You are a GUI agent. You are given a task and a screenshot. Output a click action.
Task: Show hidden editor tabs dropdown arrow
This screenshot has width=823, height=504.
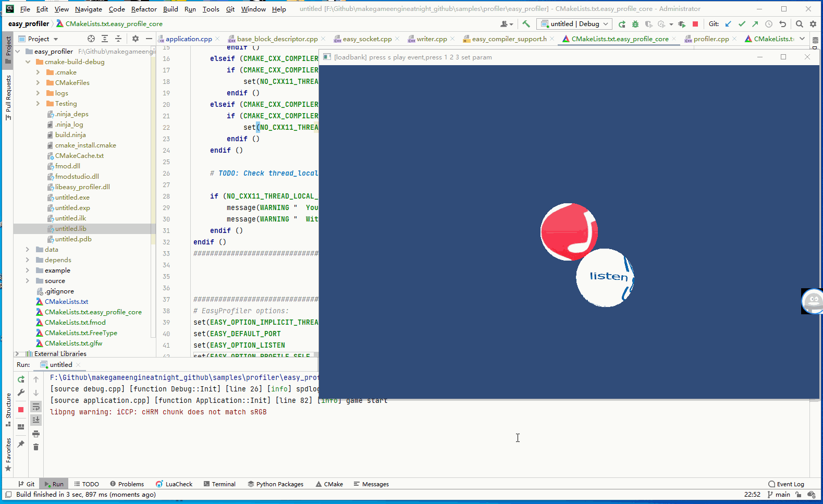point(802,39)
